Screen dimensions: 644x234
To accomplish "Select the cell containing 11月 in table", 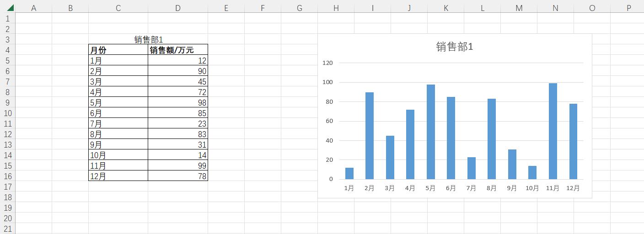I will click(118, 165).
